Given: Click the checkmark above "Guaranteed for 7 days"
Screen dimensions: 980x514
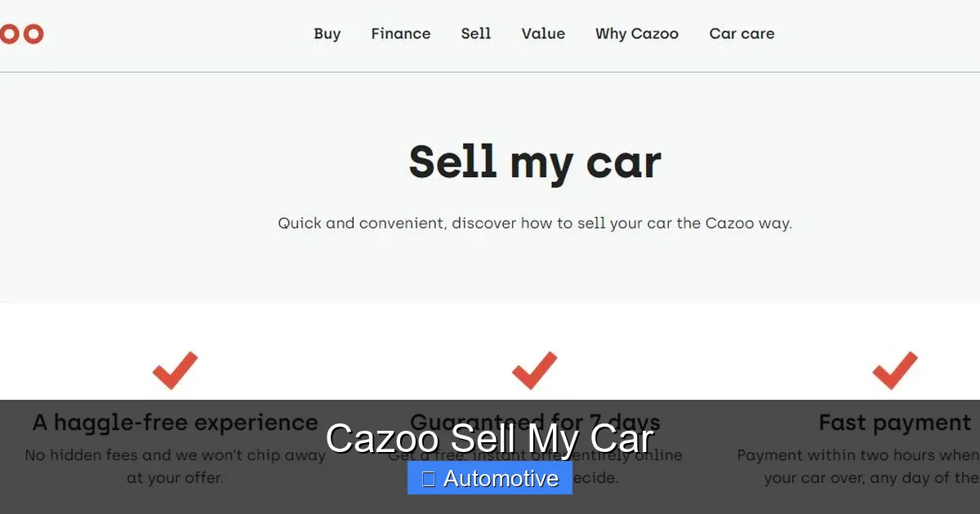Looking at the screenshot, I should point(533,371).
